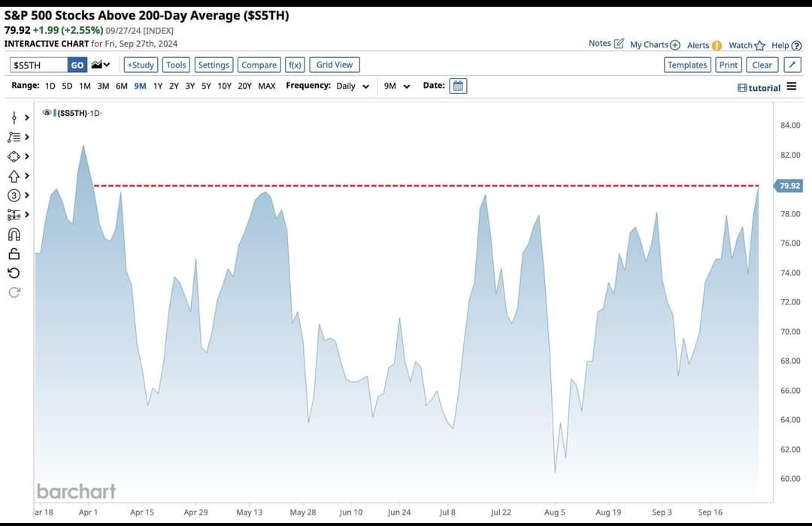812x526 pixels.
Task: Open the Help question mark icon
Action: 796,45
